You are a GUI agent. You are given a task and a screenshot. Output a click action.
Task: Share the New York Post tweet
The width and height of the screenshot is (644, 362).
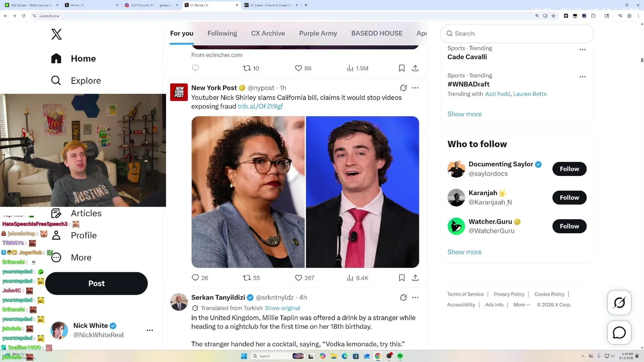(x=415, y=278)
